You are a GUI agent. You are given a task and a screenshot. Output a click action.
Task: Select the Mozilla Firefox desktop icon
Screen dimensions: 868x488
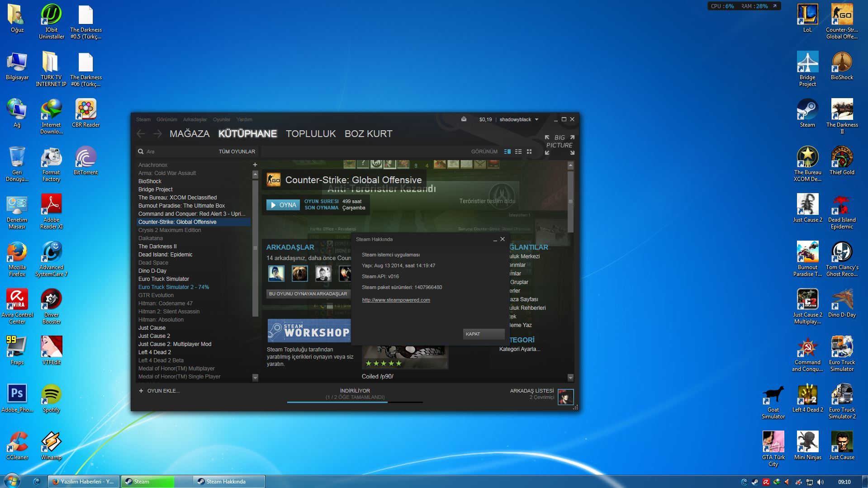[17, 259]
